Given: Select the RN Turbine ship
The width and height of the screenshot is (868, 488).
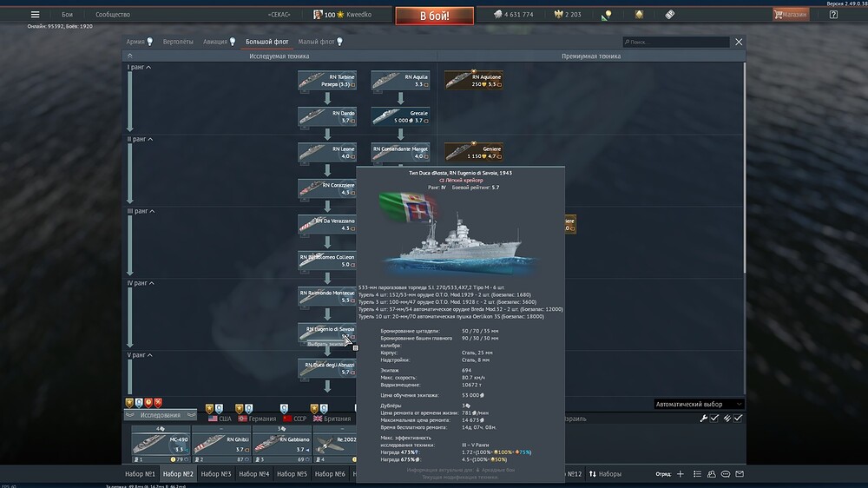Looking at the screenshot, I should pos(327,81).
